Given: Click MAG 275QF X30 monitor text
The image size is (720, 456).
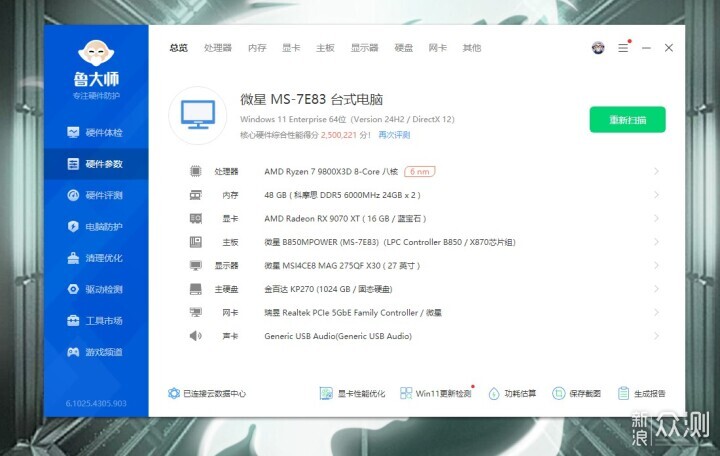Looking at the screenshot, I should (342, 265).
